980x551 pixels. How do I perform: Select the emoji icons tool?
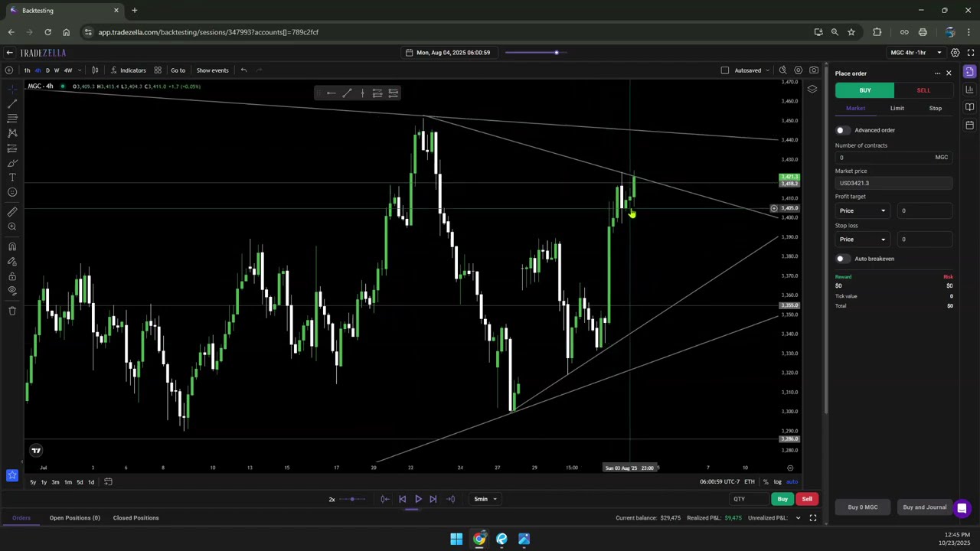click(x=12, y=192)
